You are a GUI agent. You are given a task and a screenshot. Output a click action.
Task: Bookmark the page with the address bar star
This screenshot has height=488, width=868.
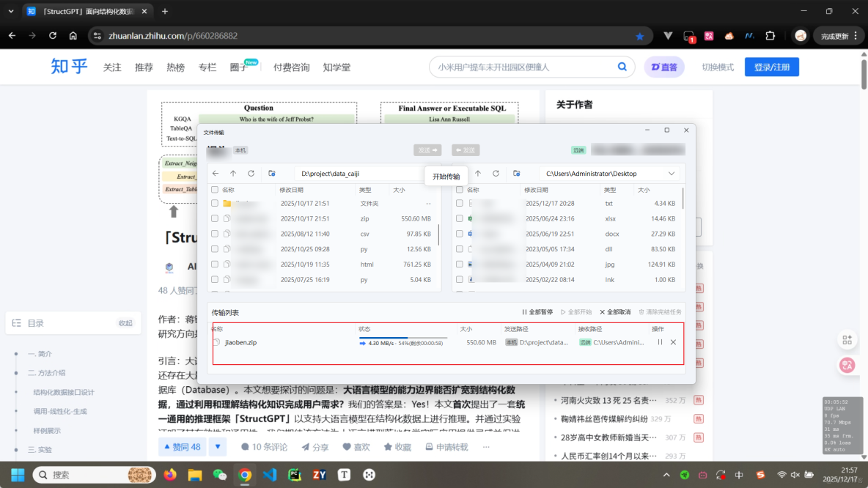(639, 35)
